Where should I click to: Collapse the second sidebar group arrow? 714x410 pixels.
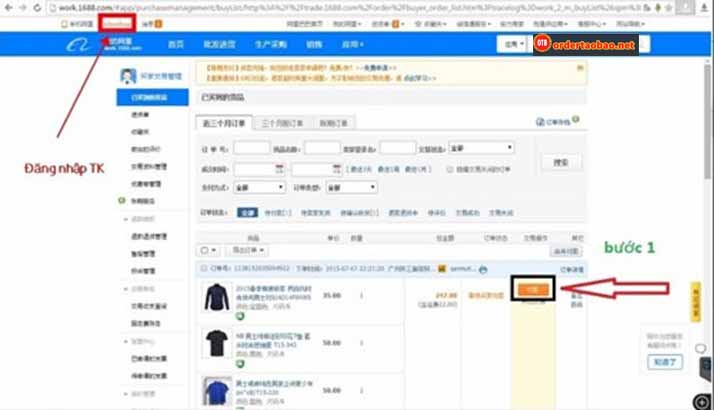click(126, 289)
